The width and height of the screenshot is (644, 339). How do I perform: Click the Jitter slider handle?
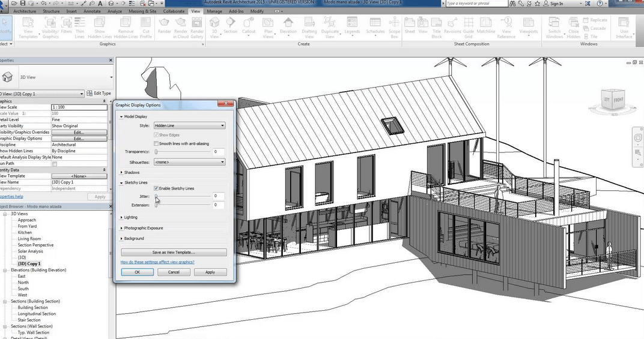coord(156,196)
